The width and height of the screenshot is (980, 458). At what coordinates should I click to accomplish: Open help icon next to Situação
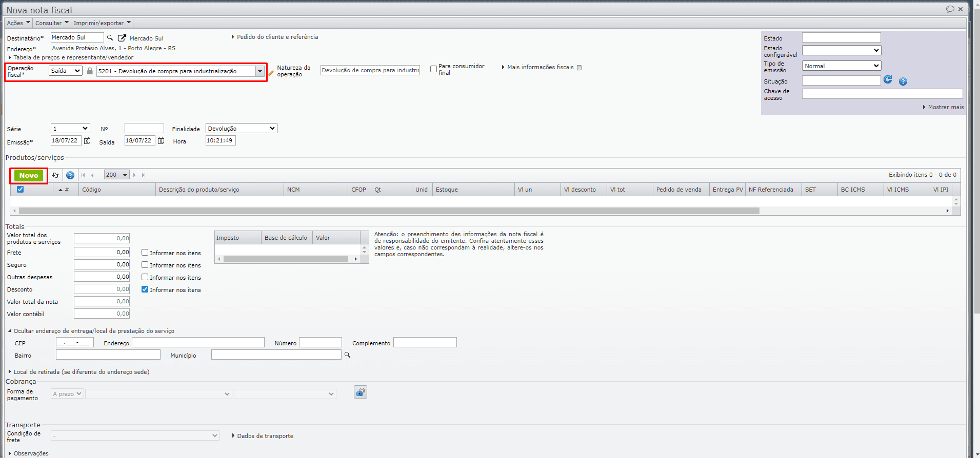903,81
